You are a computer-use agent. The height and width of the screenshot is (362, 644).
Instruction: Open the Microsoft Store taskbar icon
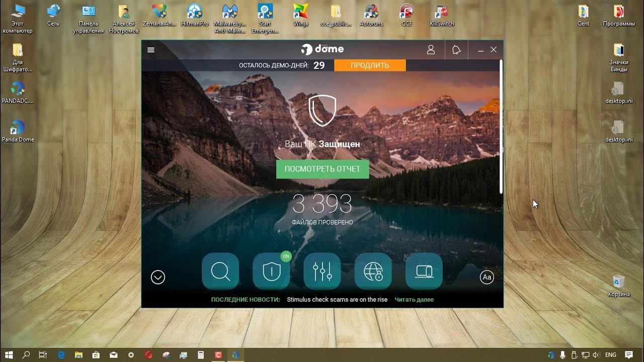coord(96,355)
